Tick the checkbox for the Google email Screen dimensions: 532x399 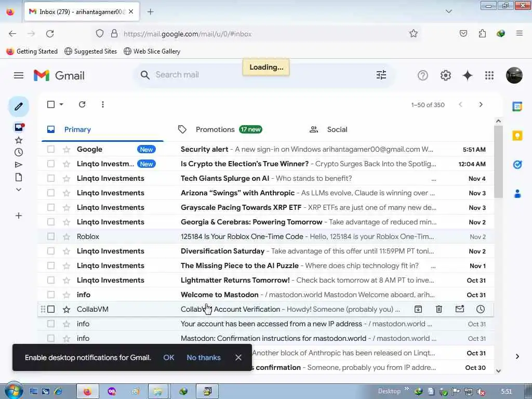pos(51,149)
